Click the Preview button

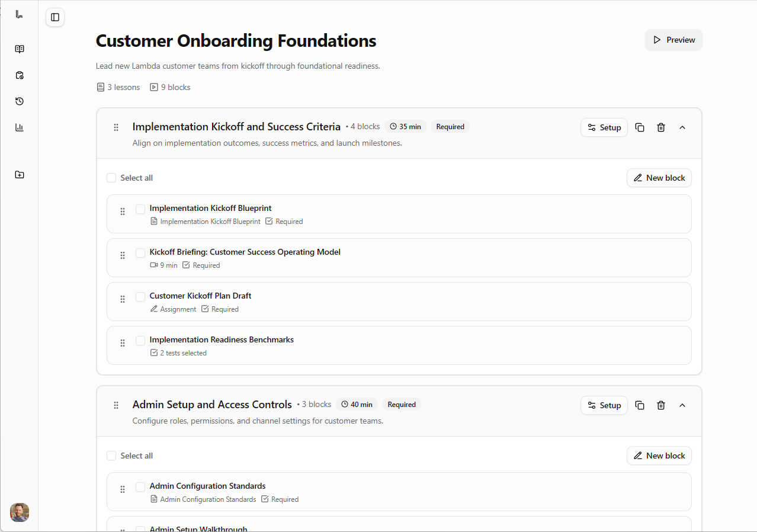673,40
